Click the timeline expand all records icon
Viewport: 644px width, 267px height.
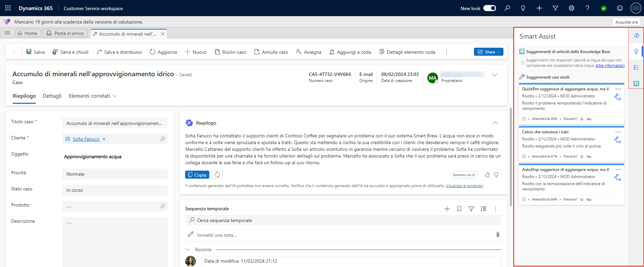tap(483, 209)
